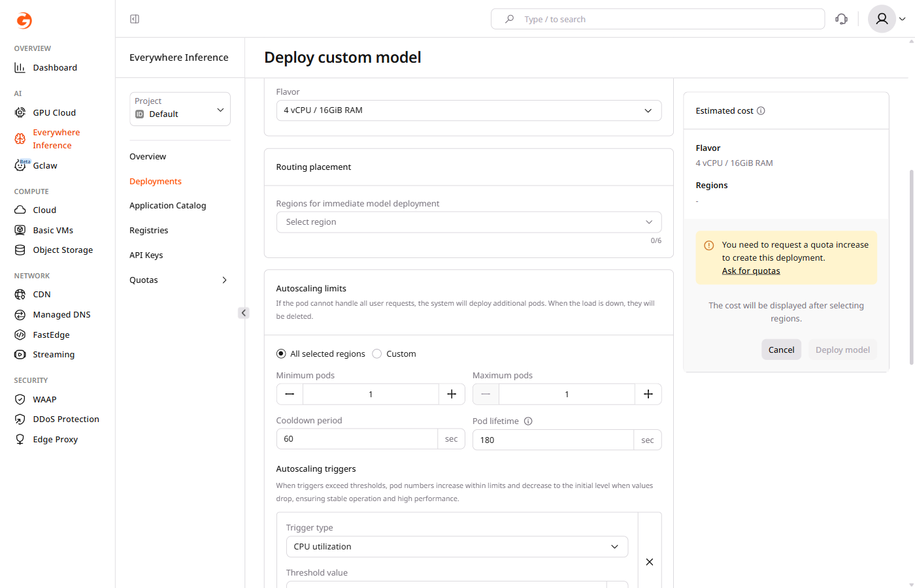This screenshot has width=915, height=588.
Task: Click the Maximum pods value field
Action: 567,394
